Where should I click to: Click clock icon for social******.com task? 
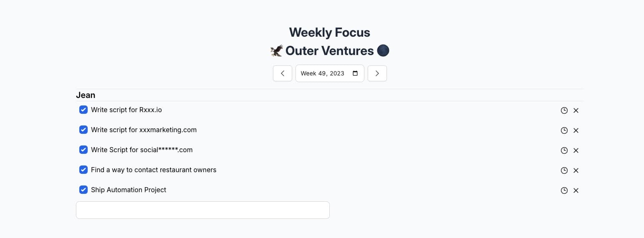click(564, 150)
